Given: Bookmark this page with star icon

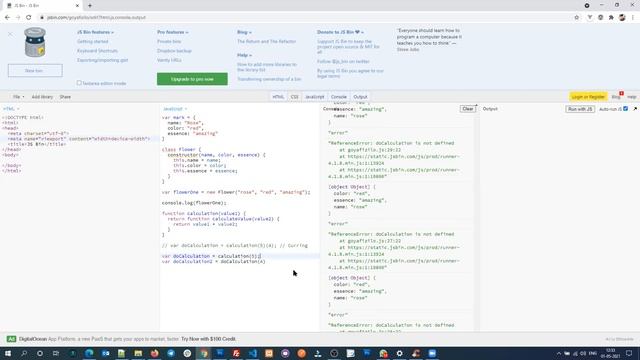Looking at the screenshot, I should (576, 18).
